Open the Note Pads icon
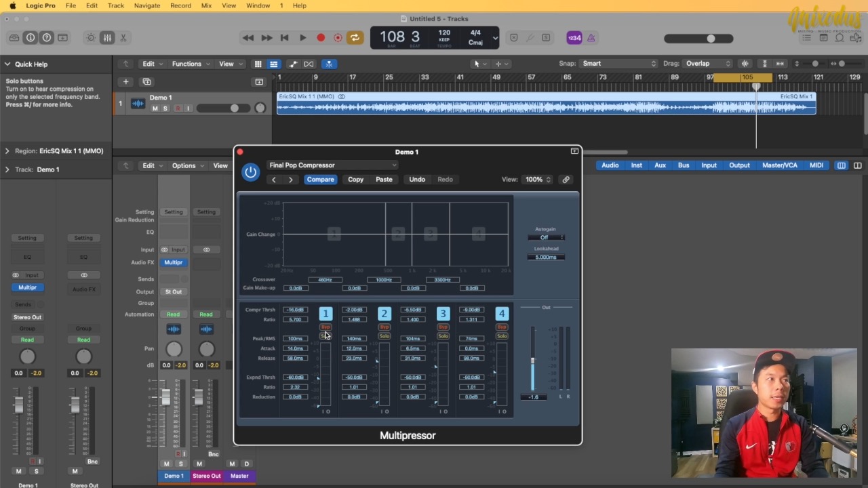The height and width of the screenshot is (488, 868). coord(823,38)
